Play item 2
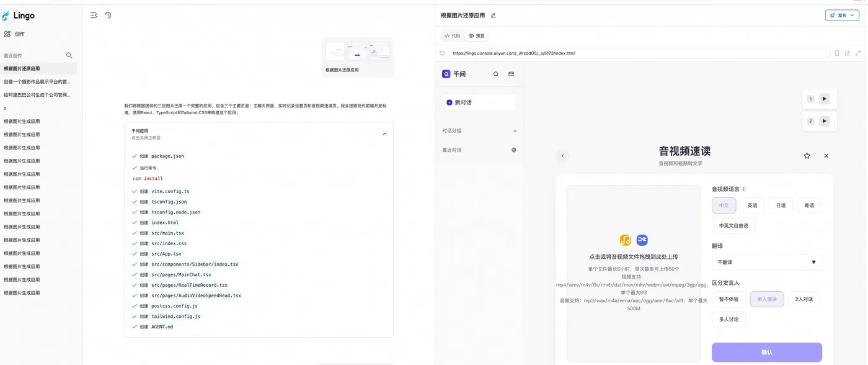Viewport: 868px width, 365px height. click(824, 121)
